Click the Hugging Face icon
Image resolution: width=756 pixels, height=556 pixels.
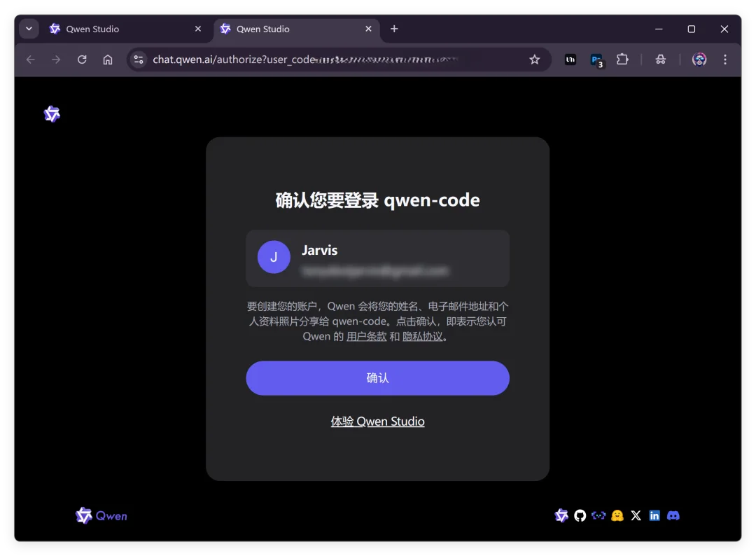[x=617, y=515]
